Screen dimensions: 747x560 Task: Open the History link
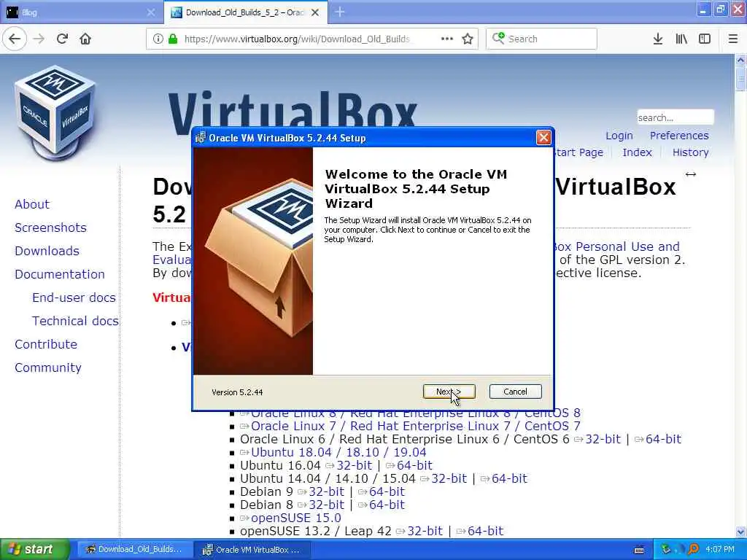tap(690, 152)
